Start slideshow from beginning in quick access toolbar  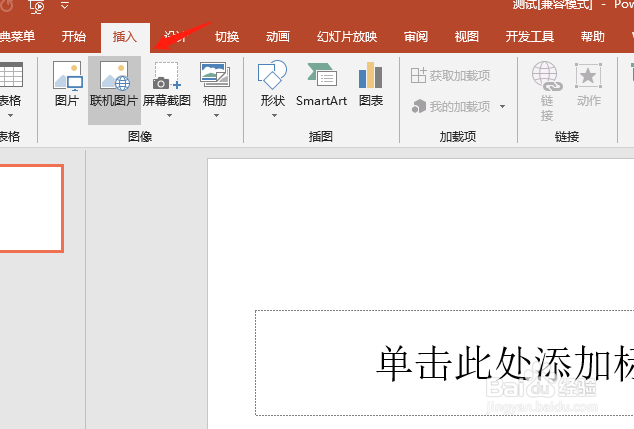coord(37,6)
